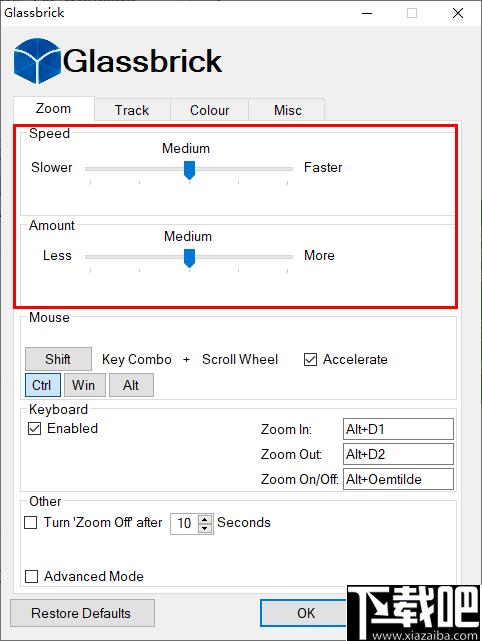The width and height of the screenshot is (482, 641).
Task: Enable Turn 'Zoom Off' after checkbox
Action: pyautogui.click(x=31, y=522)
